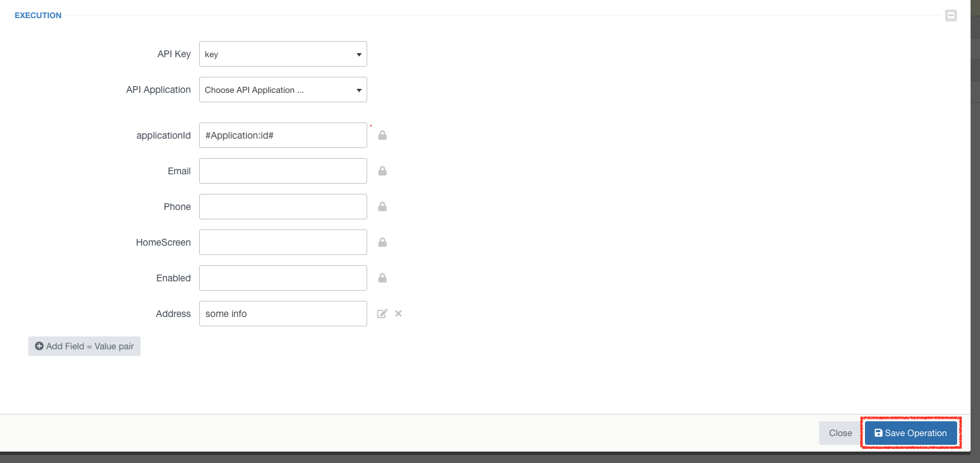Add a Field = Value pair
This screenshot has height=463, width=980.
click(x=84, y=346)
